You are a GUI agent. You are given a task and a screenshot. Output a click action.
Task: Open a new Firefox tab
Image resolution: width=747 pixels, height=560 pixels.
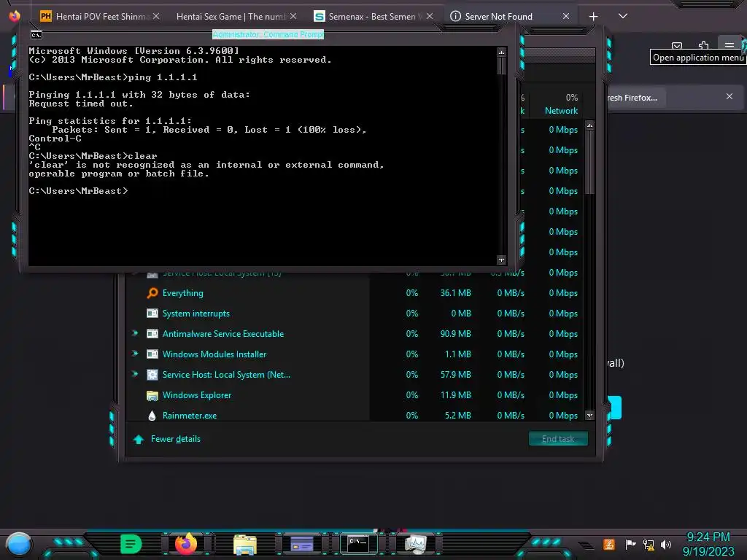click(x=593, y=17)
